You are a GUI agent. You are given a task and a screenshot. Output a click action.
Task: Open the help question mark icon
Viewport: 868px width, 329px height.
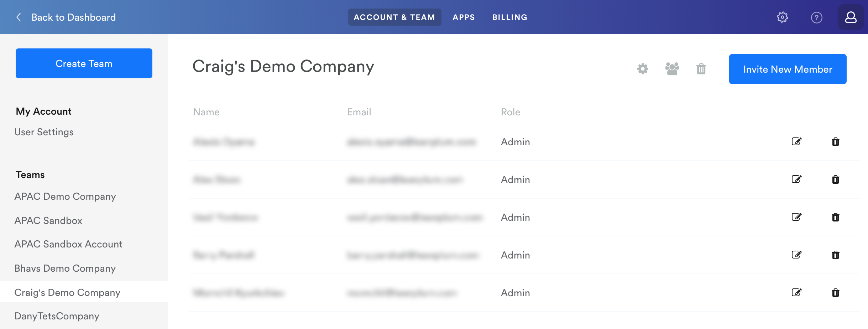point(816,17)
